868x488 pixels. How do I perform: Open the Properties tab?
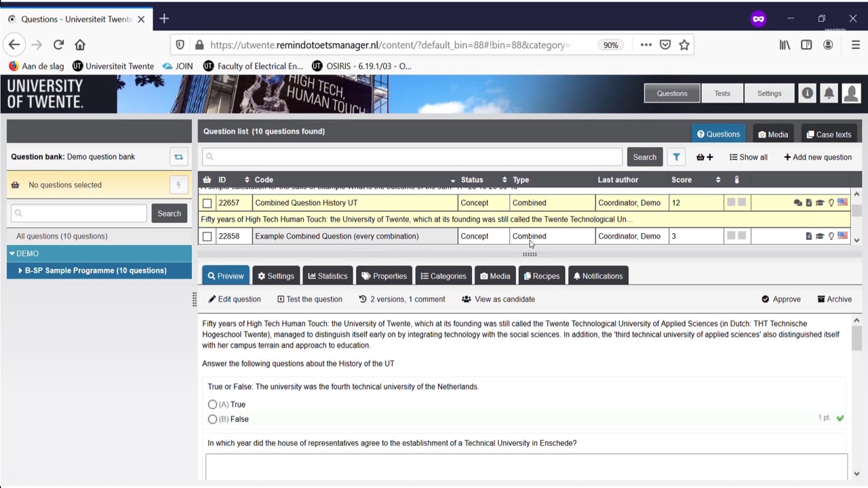(384, 276)
